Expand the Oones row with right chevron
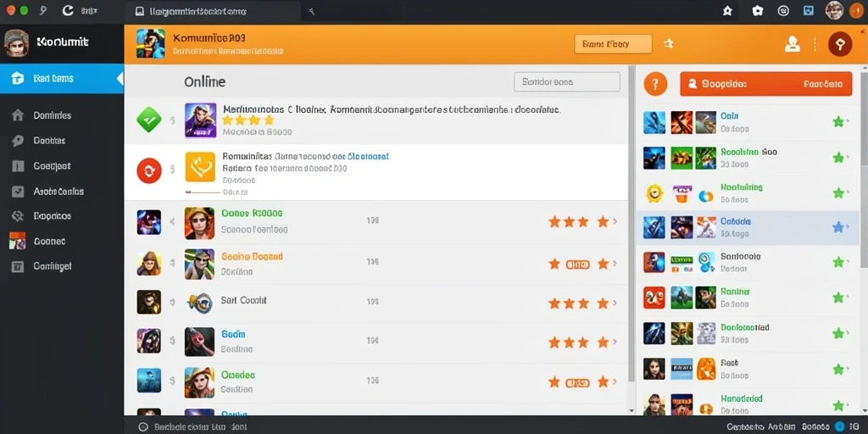Screen dimensions: 868x434 615,221
